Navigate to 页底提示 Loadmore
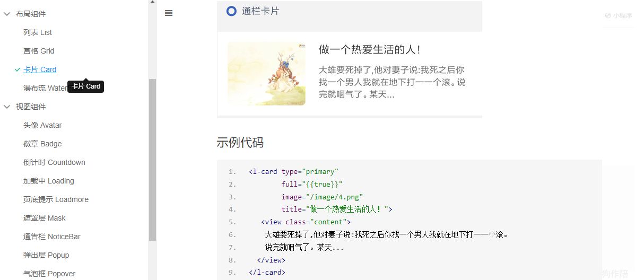Screen dimensions: 644x280 click(56, 199)
